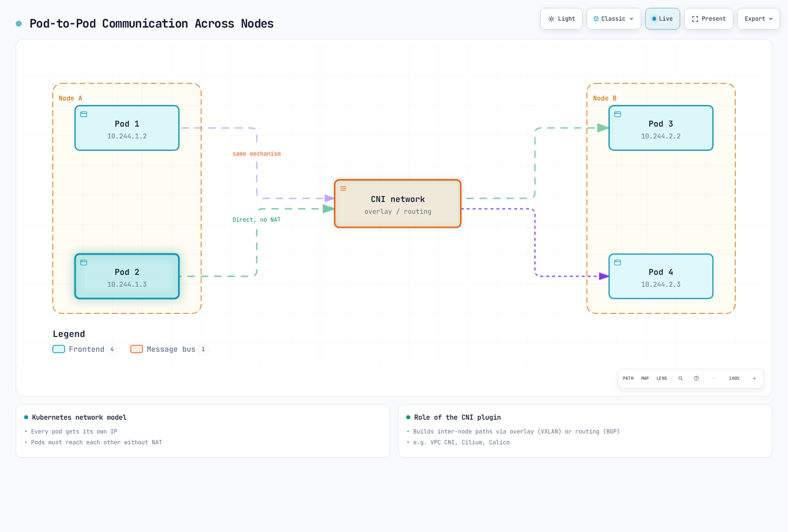Screen dimensions: 788x532
Task: Click the lines icon on CNI network node
Action: click(343, 188)
